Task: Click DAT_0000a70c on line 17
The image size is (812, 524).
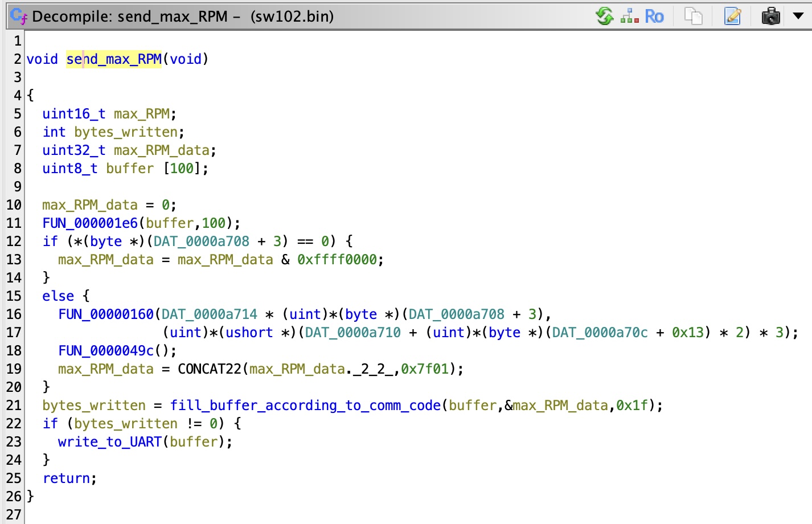Action: 600,333
